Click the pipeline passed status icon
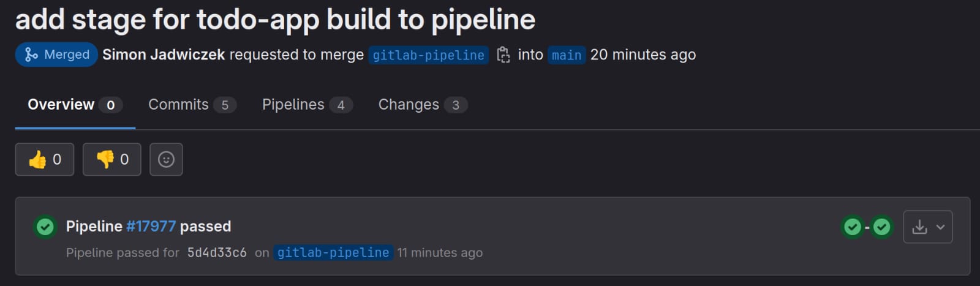980x286 pixels. (45, 227)
